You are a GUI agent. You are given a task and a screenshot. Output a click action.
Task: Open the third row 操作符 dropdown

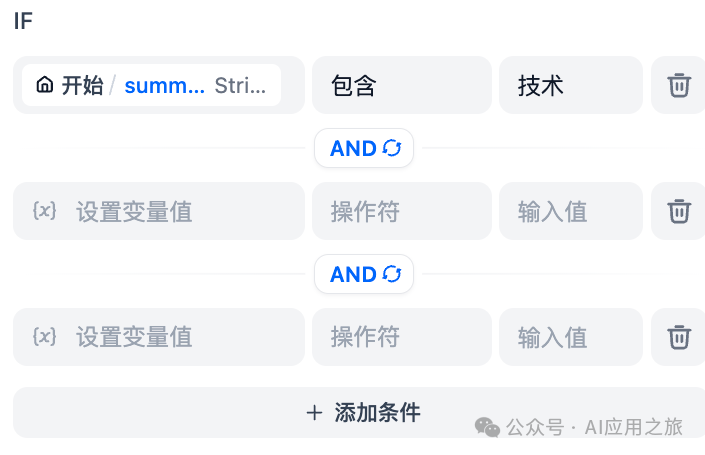pos(401,337)
